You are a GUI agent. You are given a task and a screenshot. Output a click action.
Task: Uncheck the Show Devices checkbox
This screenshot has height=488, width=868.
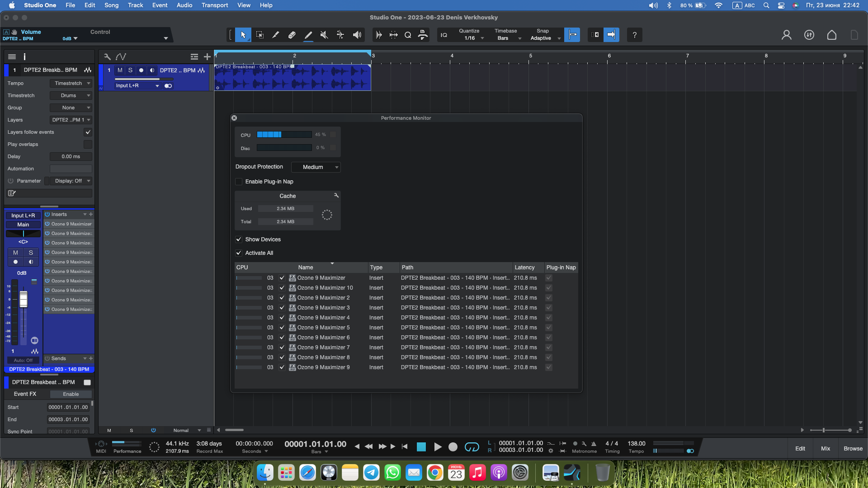(239, 239)
